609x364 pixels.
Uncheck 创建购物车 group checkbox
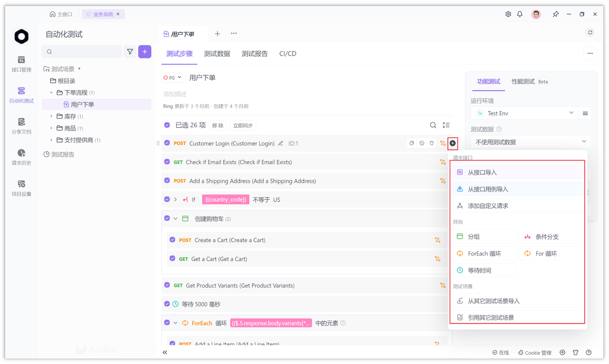167,219
